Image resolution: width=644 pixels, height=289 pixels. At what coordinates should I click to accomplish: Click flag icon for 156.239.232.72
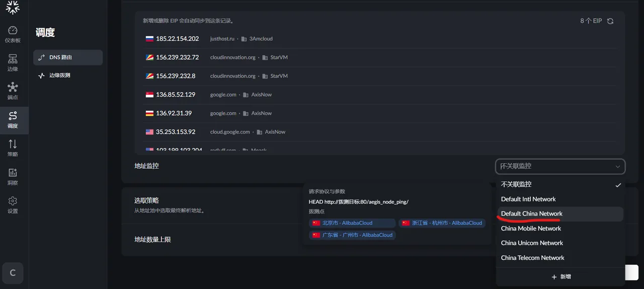point(149,57)
